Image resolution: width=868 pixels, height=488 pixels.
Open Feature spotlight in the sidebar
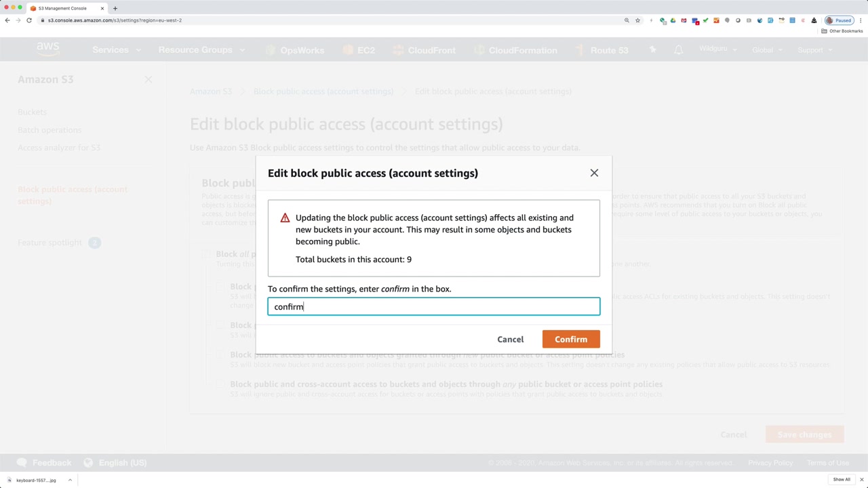[x=50, y=242]
